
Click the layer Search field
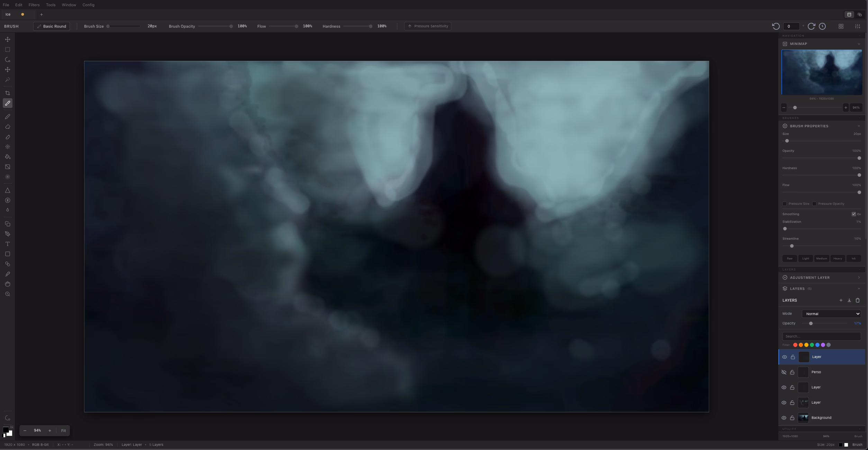coord(822,336)
